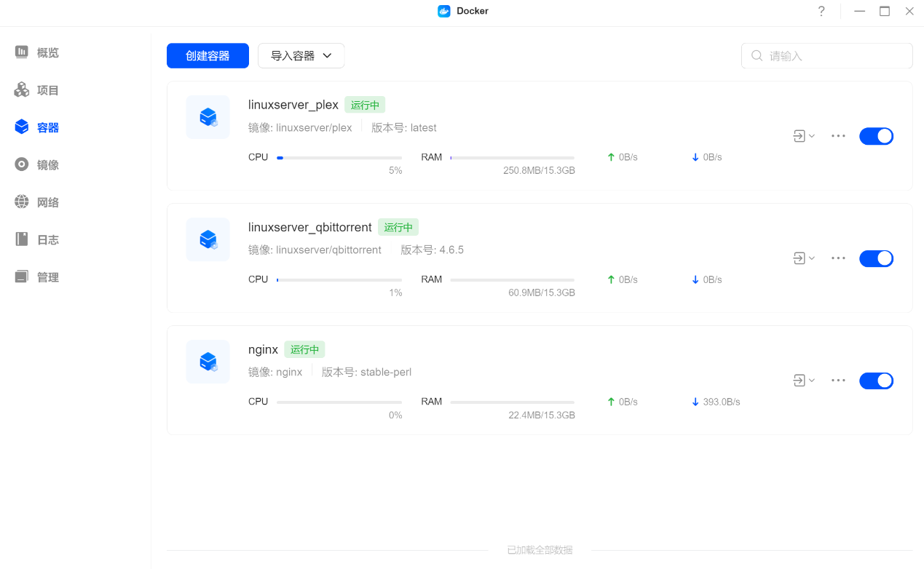924x569 pixels.
Task: Click the text 版本号: stable-perl
Action: (366, 372)
